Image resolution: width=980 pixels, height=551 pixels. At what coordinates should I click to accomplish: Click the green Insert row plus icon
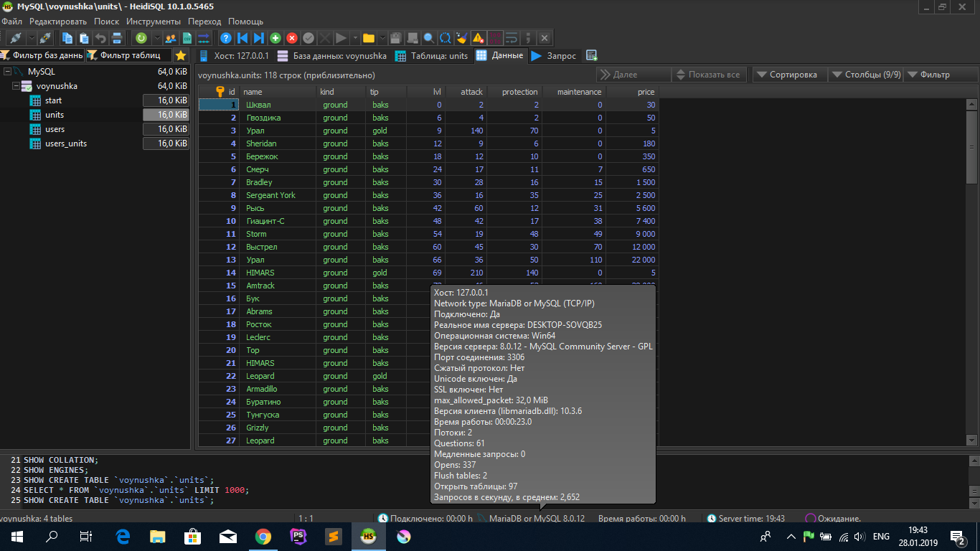(x=275, y=38)
